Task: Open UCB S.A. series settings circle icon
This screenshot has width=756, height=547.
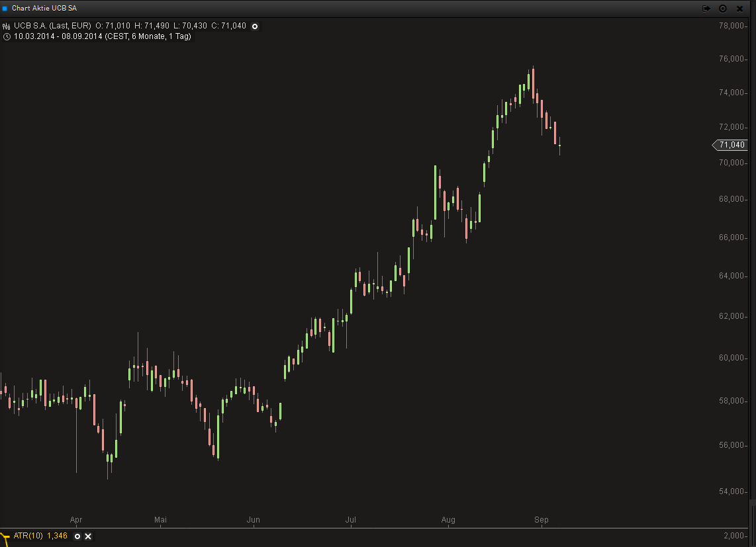Action: 255,26
